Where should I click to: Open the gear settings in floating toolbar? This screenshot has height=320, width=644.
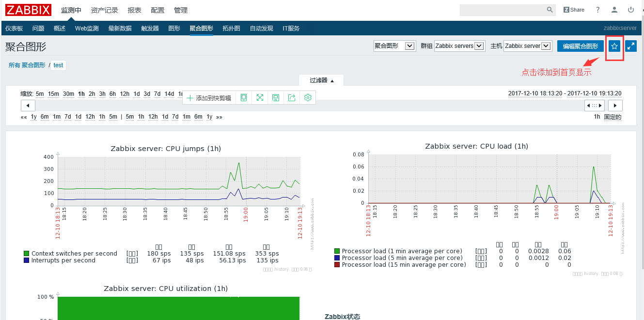pyautogui.click(x=308, y=98)
